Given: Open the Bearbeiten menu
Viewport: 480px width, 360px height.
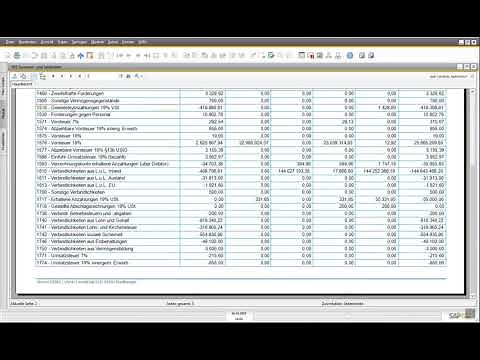Looking at the screenshot, I should [x=27, y=42].
